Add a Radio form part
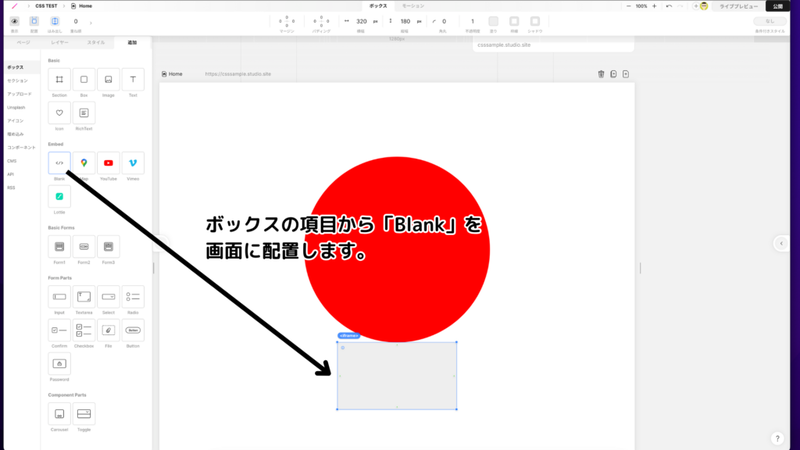Screen dimensions: 800x450 pyautogui.click(x=133, y=296)
